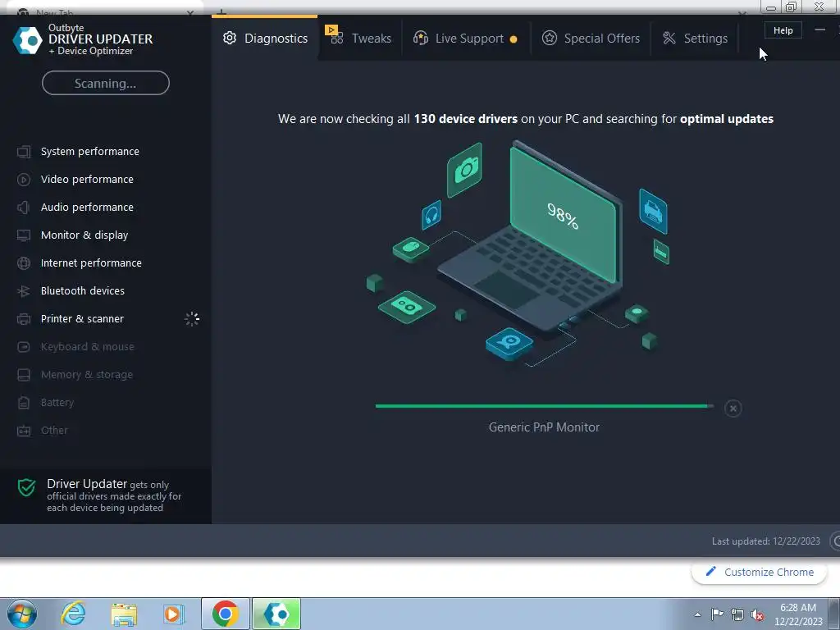Click the Audio performance speaker icon
The image size is (840, 630).
[23, 208]
